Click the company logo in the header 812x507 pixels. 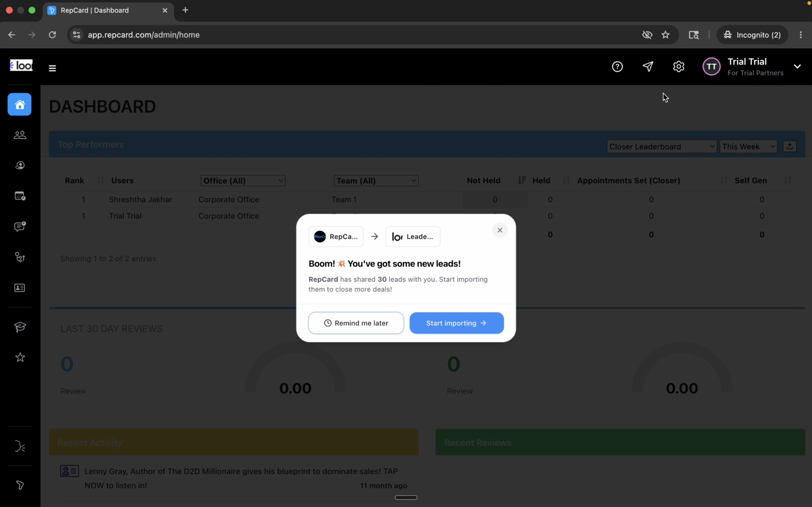pyautogui.click(x=21, y=65)
